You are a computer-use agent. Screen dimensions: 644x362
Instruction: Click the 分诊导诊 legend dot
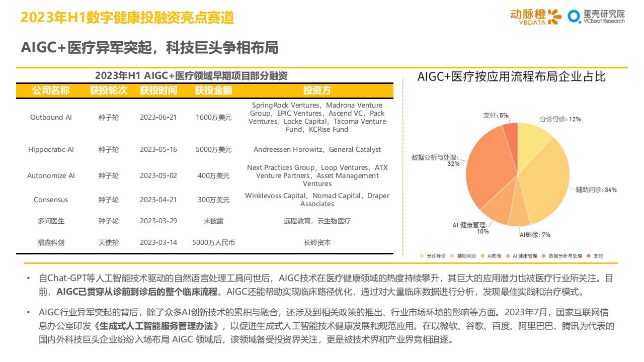click(x=422, y=256)
